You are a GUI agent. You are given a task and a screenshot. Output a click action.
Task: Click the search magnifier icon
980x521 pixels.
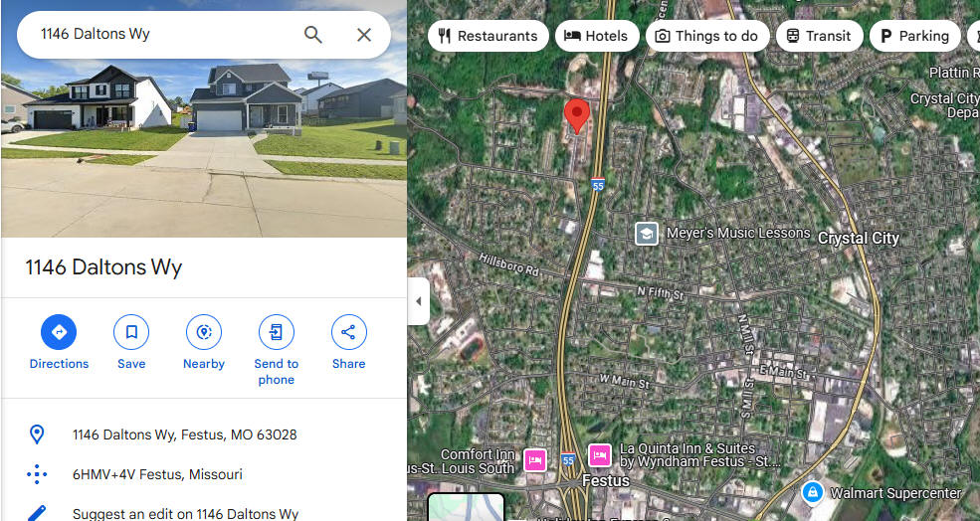point(313,35)
